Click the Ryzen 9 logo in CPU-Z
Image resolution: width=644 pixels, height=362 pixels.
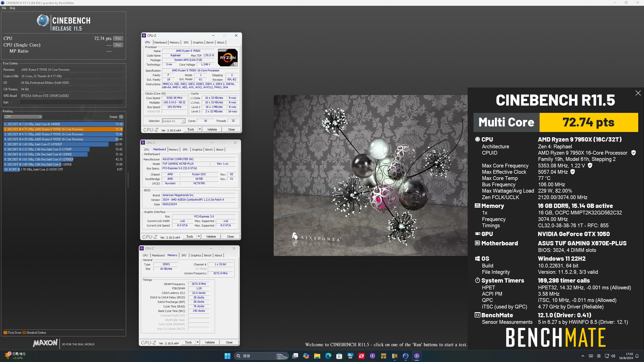point(228,58)
